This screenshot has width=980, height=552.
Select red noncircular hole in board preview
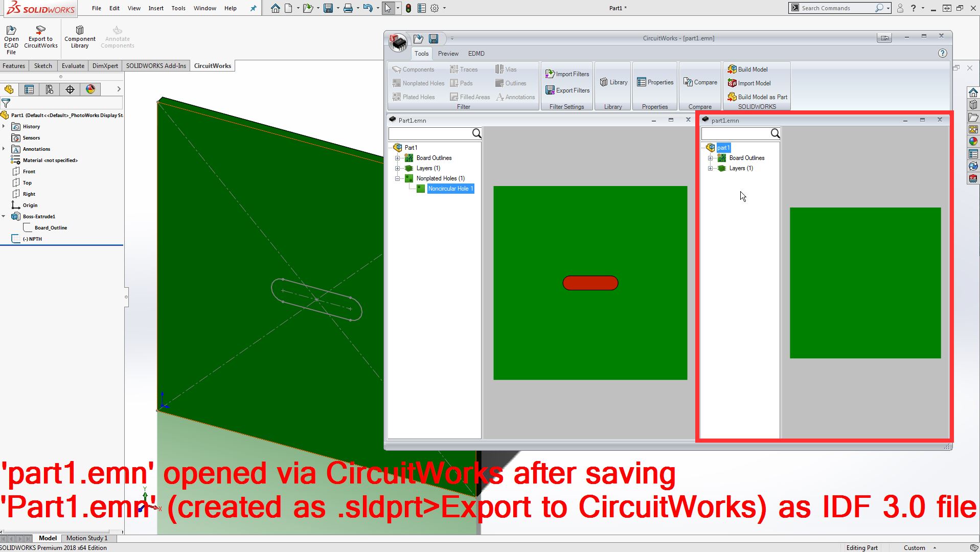coord(590,283)
